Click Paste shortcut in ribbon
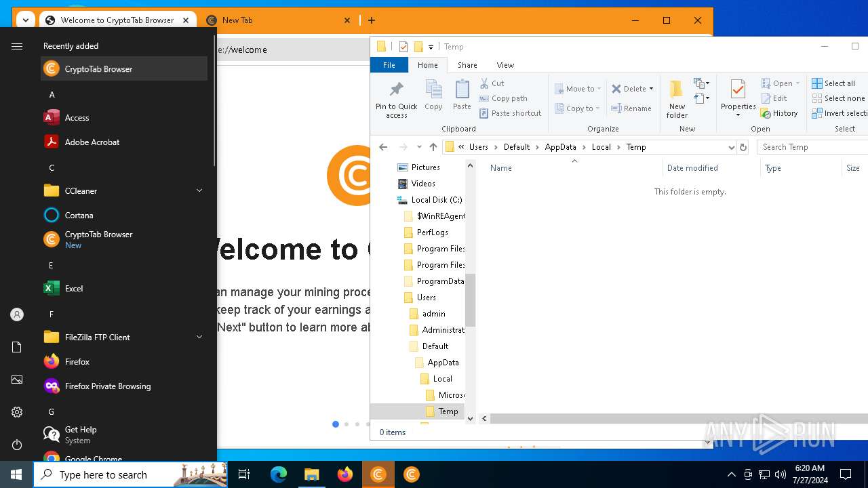Image resolution: width=868 pixels, height=488 pixels. tap(510, 113)
